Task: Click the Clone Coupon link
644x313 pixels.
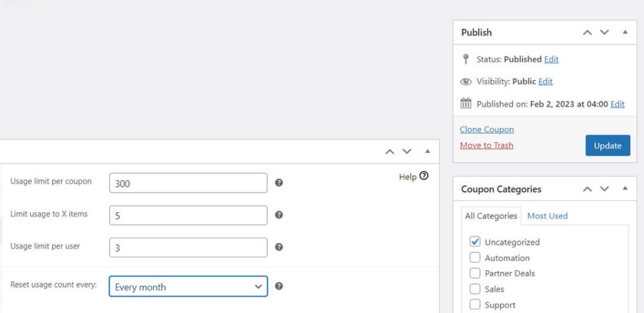Action: 487,129
